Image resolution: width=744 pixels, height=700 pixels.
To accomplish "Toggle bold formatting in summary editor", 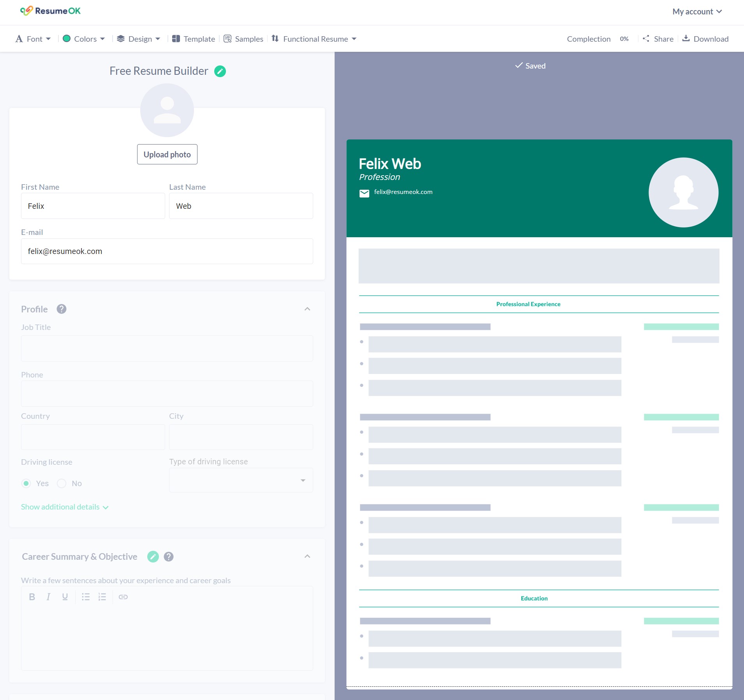I will click(x=32, y=597).
